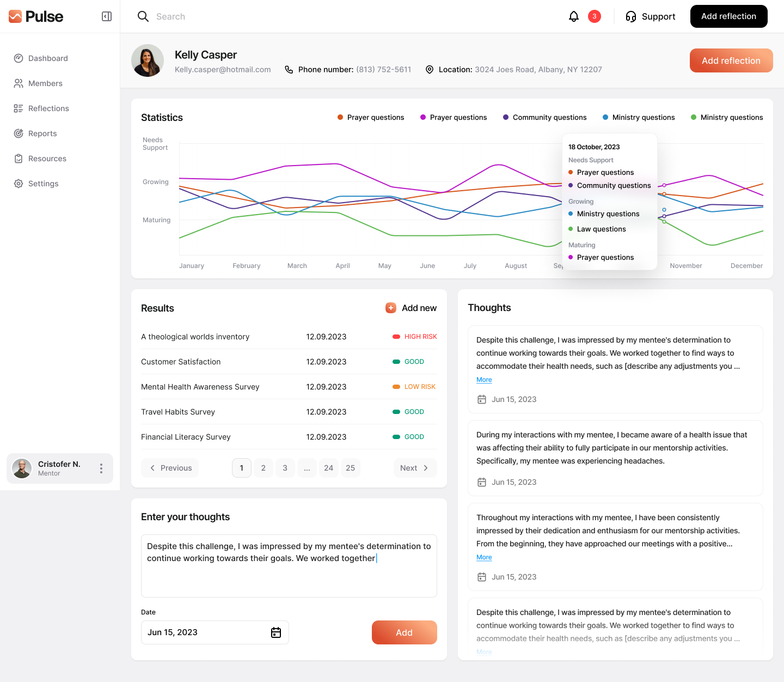Collapse the sidebar with the panel toggle icon
Viewport: 784px width, 682px height.
tap(106, 16)
